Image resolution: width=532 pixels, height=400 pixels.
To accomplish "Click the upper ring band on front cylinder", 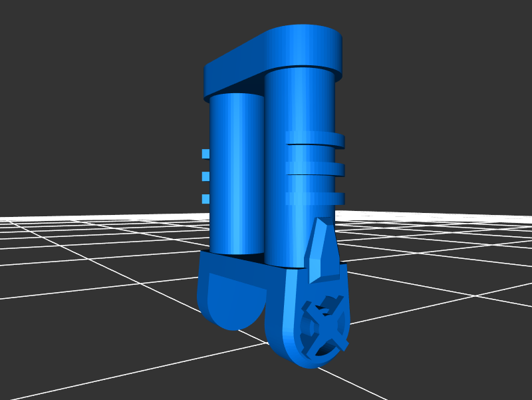I will click(326, 139).
